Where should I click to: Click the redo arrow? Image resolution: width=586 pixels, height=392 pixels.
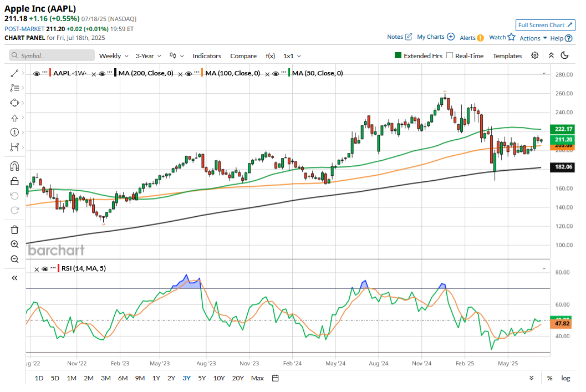click(x=14, y=210)
